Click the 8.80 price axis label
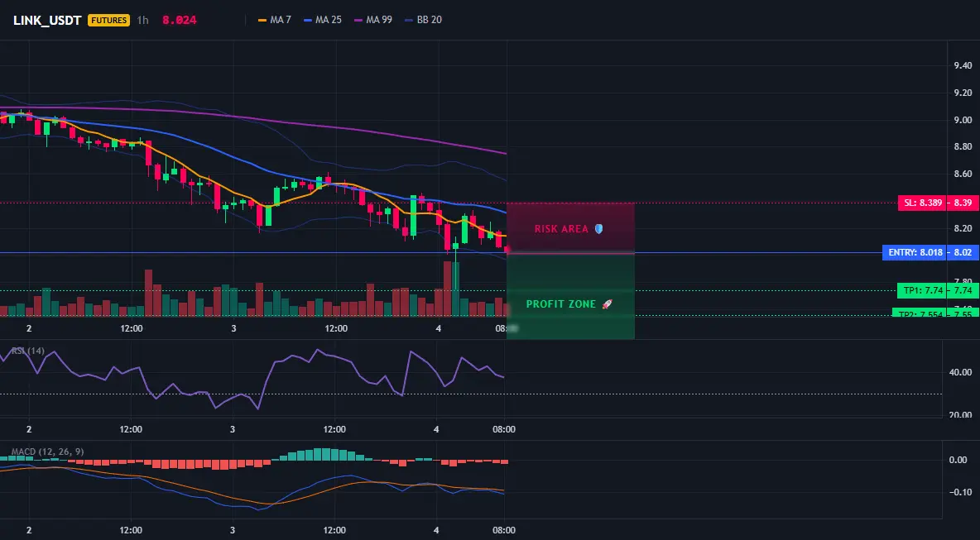Image resolution: width=980 pixels, height=540 pixels. tap(963, 146)
